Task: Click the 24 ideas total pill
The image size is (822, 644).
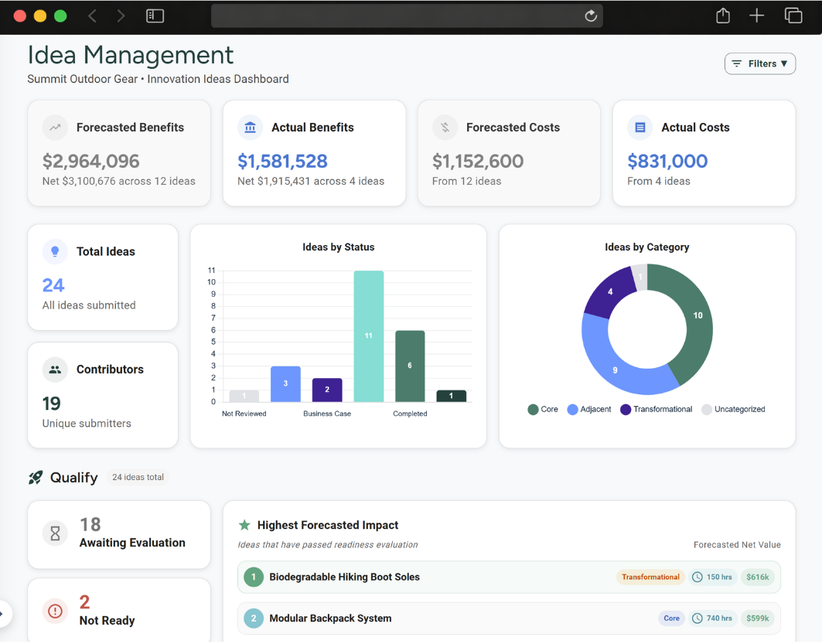Action: click(x=138, y=477)
